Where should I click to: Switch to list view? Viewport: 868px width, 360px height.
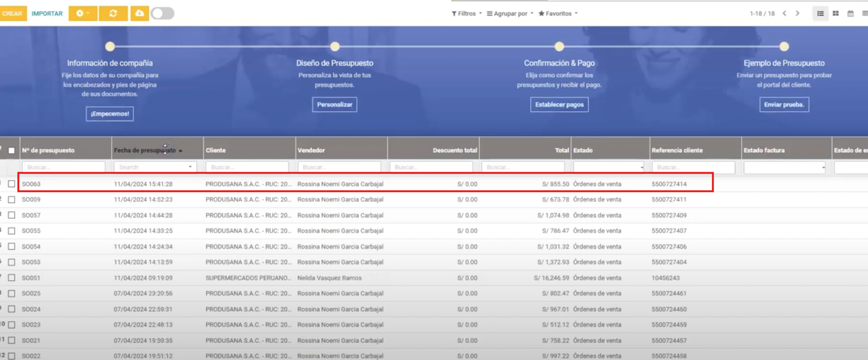pos(820,14)
